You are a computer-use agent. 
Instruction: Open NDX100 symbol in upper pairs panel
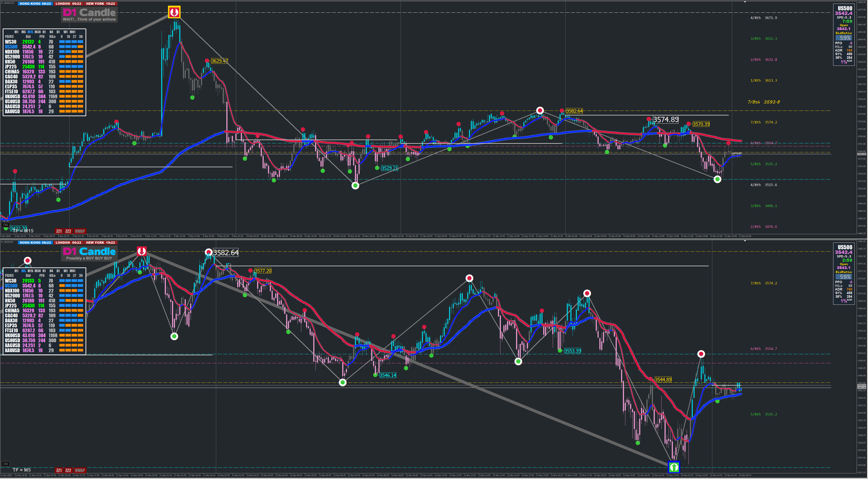click(12, 52)
